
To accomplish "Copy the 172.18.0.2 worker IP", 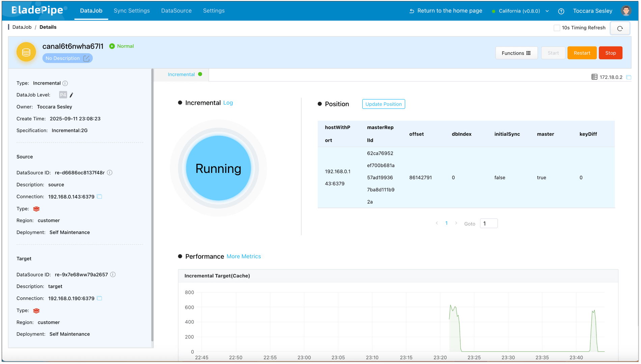I will coord(629,77).
